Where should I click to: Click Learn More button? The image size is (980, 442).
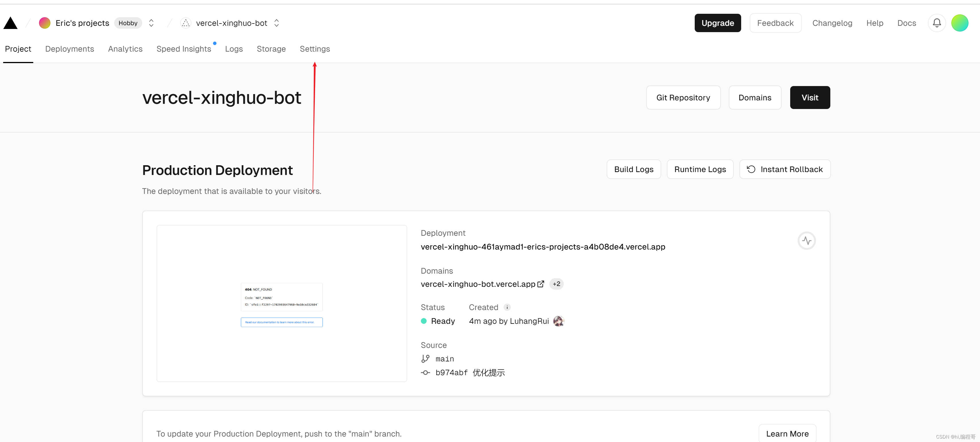[x=787, y=434]
